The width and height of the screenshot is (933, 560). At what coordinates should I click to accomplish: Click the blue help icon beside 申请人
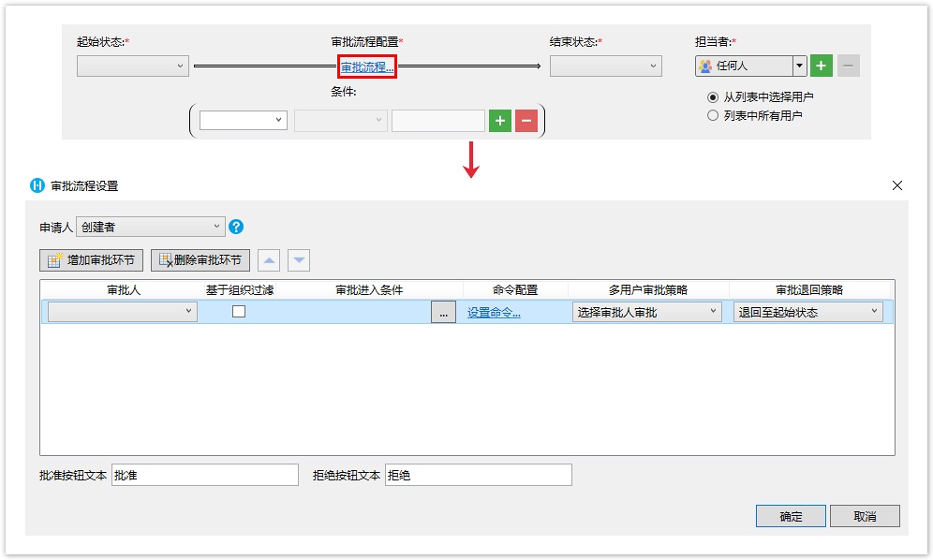[x=236, y=227]
